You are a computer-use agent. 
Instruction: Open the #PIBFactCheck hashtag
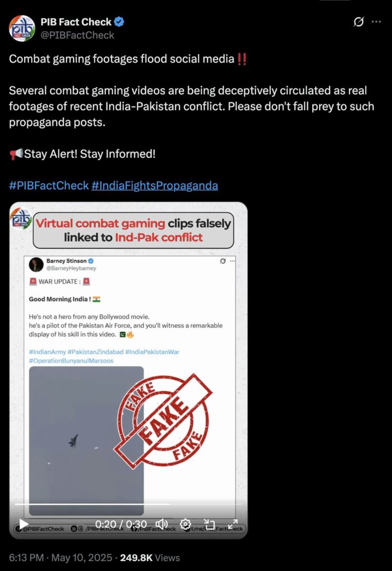49,185
